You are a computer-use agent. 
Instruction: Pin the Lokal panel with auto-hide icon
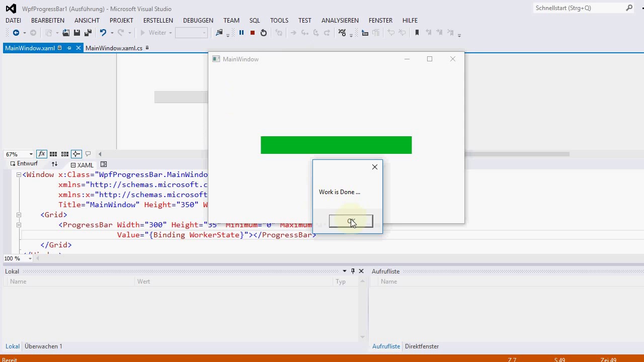tap(353, 271)
